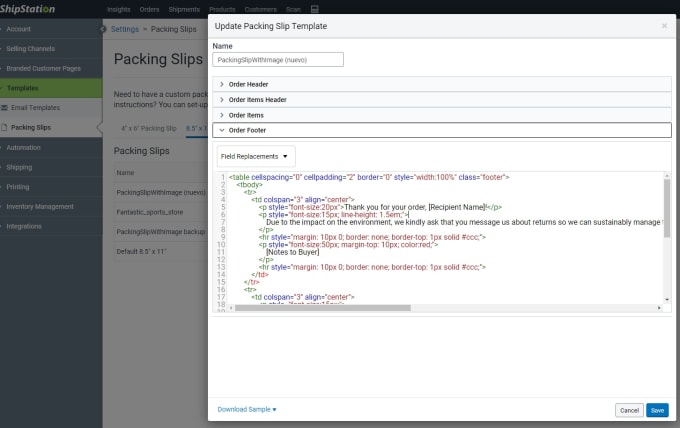Viewport: 680px width, 428px height.
Task: Open the Scan menu
Action: tap(293, 9)
